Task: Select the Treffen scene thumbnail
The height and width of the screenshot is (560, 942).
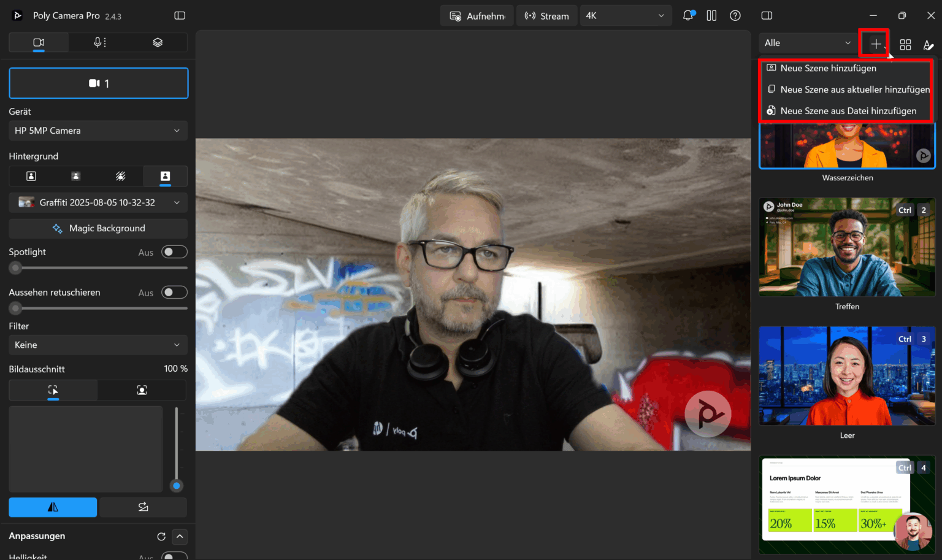Action: [x=847, y=247]
